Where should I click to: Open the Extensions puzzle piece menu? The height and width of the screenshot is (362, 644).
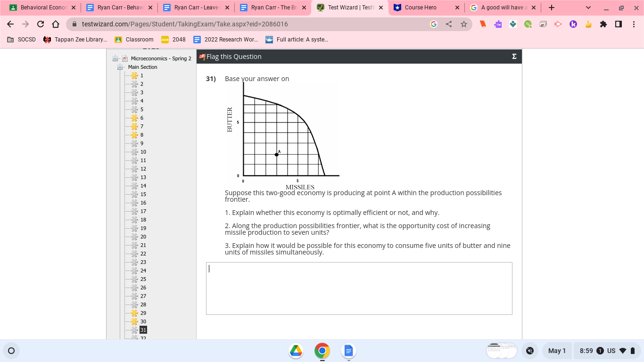click(603, 24)
